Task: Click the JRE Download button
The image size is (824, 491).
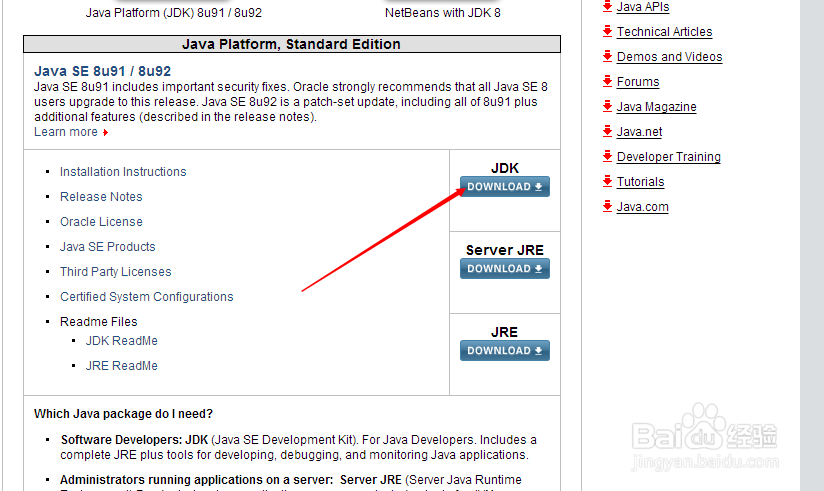Action: coord(504,351)
